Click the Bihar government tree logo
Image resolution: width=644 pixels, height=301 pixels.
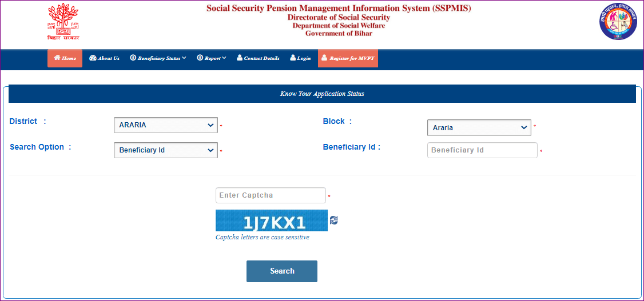63,21
